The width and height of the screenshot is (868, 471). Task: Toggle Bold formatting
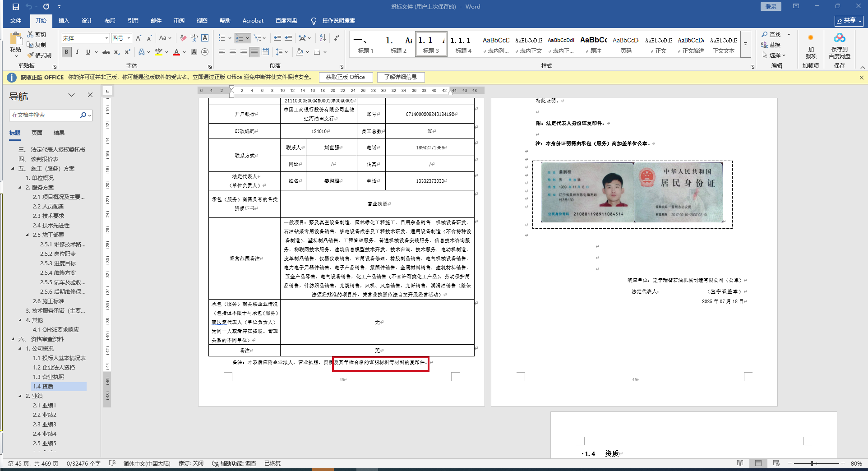(67, 52)
